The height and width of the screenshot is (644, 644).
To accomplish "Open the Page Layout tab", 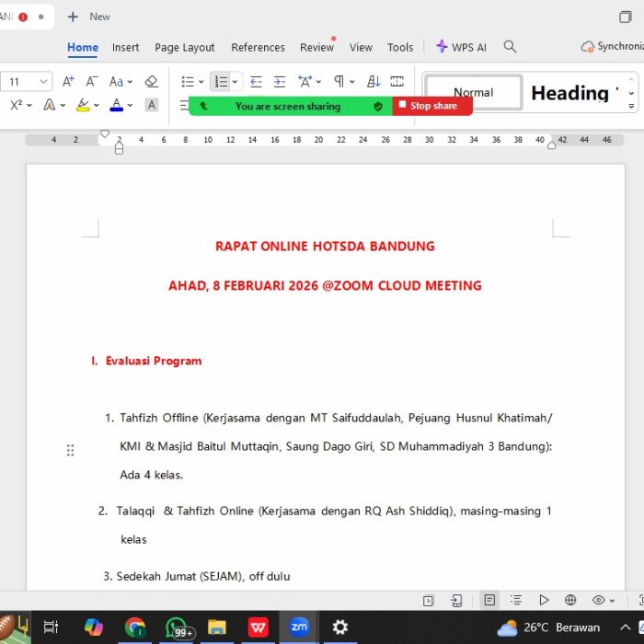I will (x=185, y=48).
